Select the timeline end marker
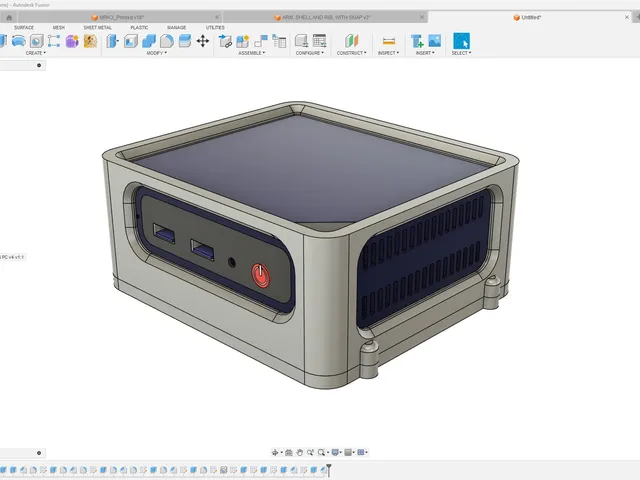The image size is (640, 480). point(329,471)
